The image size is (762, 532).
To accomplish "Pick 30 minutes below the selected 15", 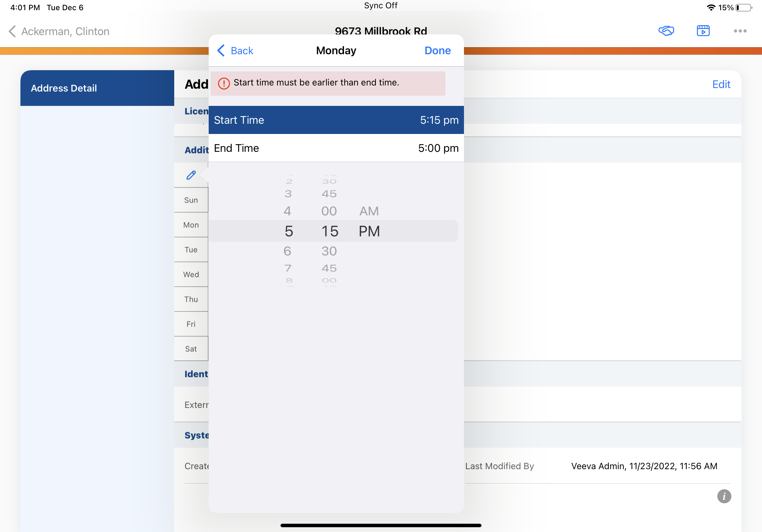I will click(x=329, y=251).
